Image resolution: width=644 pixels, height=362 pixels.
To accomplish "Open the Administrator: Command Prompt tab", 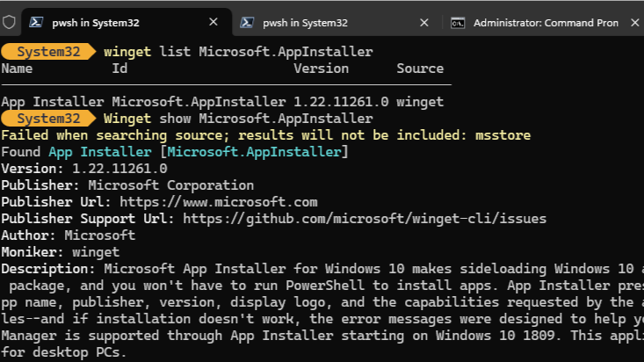I will [x=546, y=23].
